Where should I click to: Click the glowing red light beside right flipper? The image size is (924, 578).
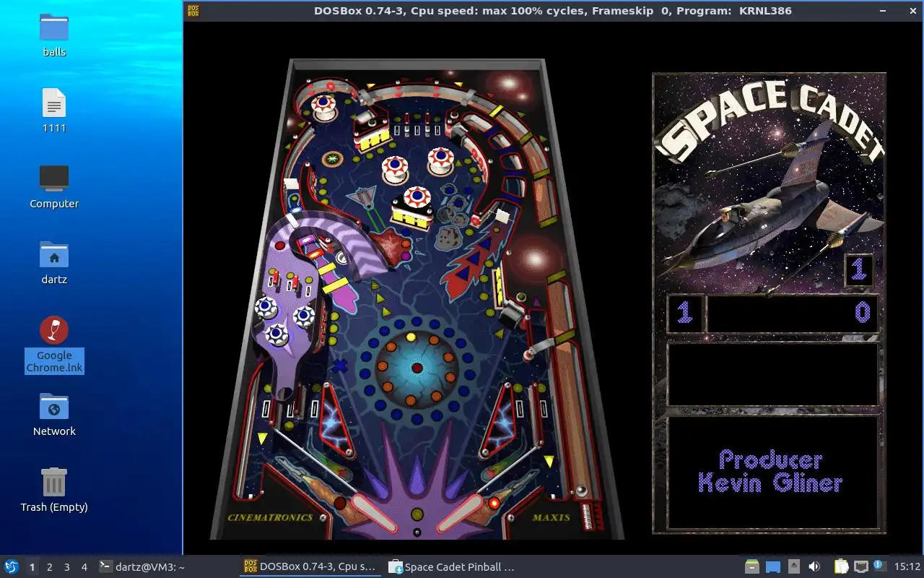[494, 502]
